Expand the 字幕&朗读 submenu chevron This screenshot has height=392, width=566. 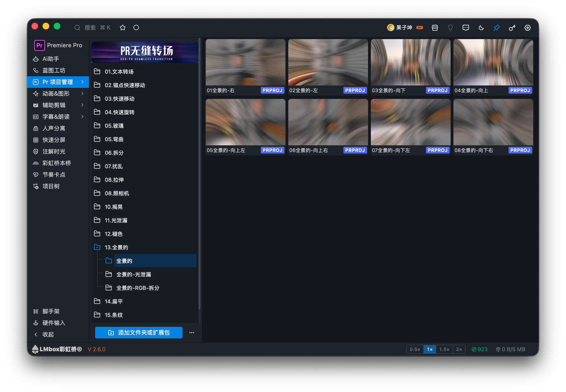click(x=82, y=117)
